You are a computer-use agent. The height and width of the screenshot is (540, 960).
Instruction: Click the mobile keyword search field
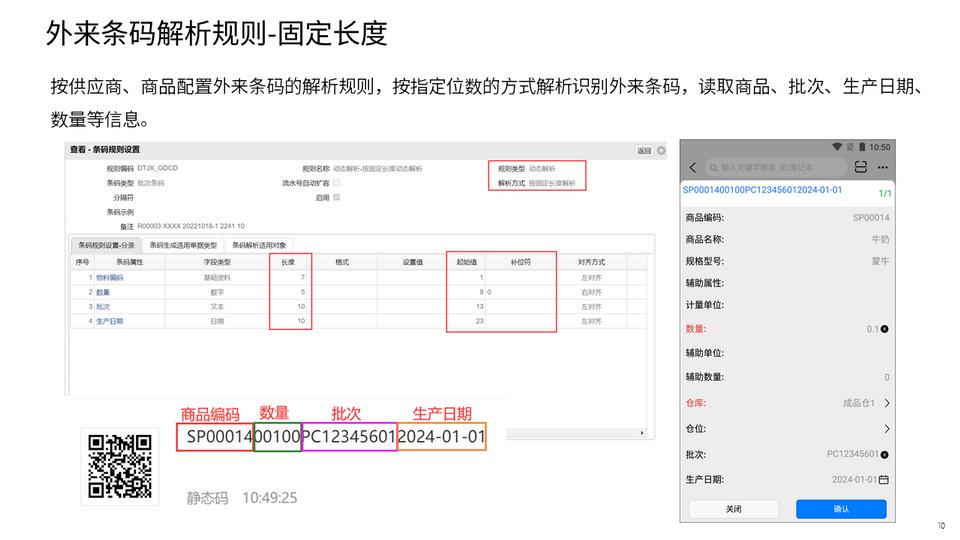773,167
